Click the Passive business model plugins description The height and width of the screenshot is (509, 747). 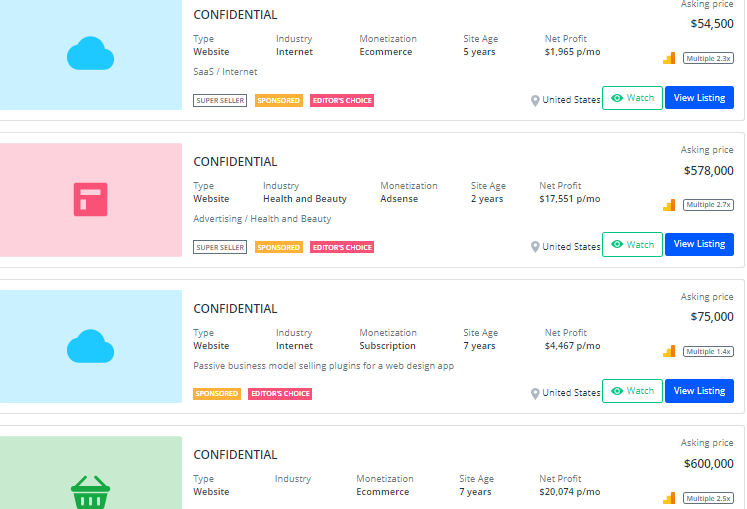[323, 366]
